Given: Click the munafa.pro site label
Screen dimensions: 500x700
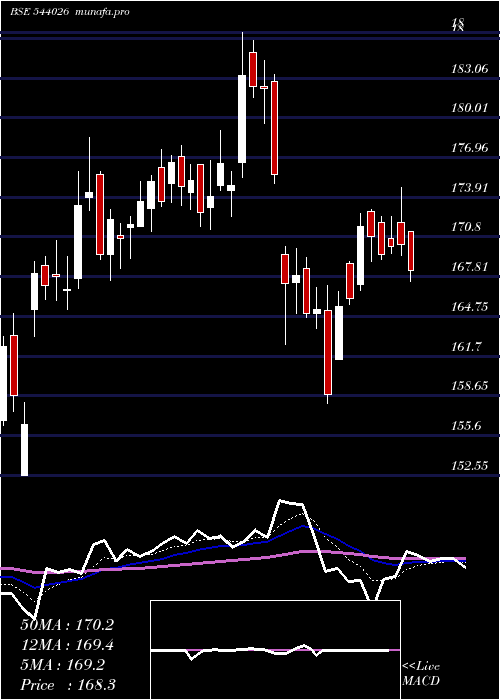Looking at the screenshot, I should (102, 12).
